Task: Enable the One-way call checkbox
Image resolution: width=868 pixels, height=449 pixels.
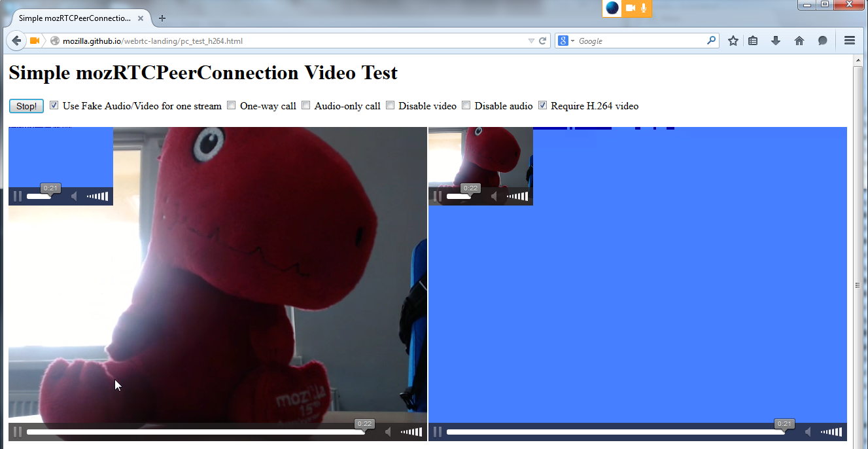Action: coord(232,105)
